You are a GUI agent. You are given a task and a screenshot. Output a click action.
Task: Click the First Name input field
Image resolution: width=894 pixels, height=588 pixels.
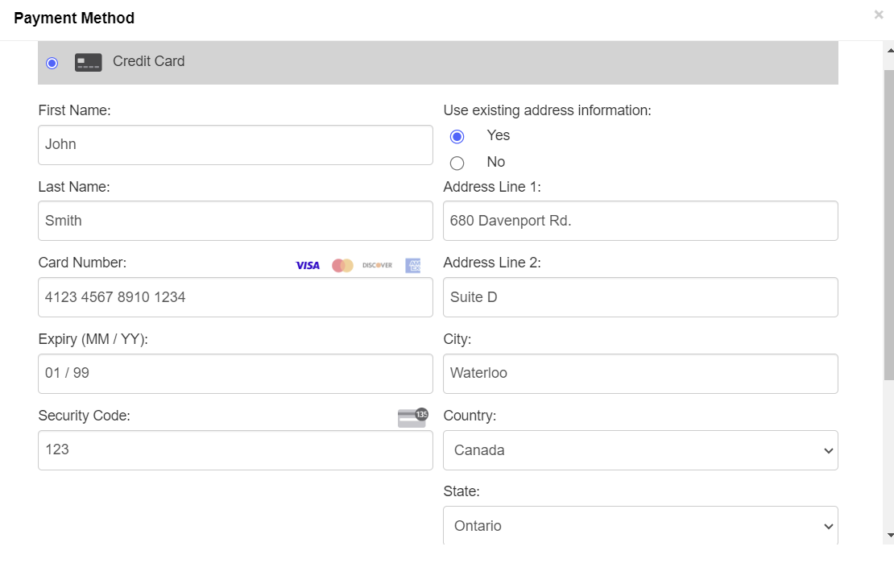click(235, 145)
